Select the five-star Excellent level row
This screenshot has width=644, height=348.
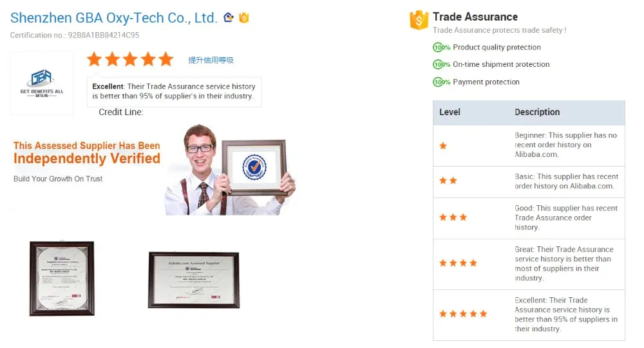coord(529,315)
